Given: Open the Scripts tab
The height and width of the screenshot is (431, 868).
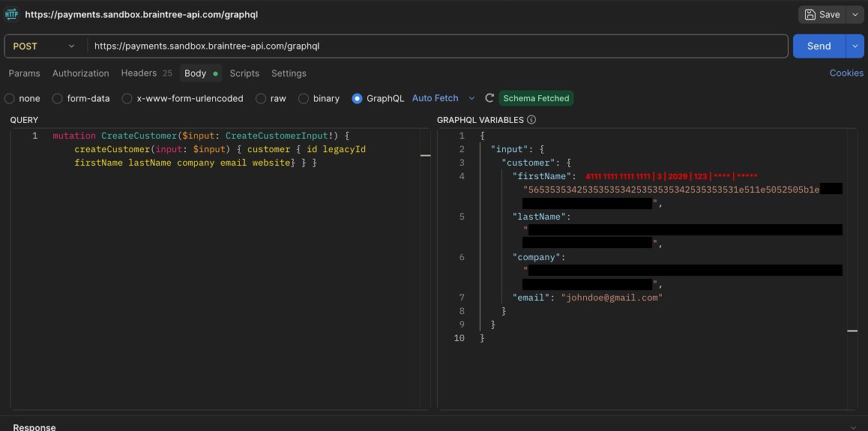Looking at the screenshot, I should point(244,73).
